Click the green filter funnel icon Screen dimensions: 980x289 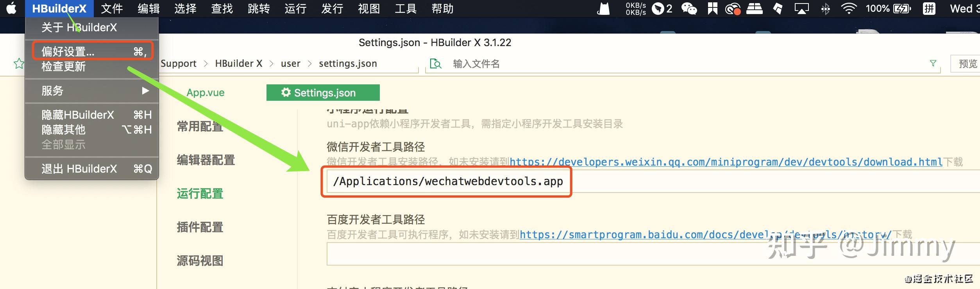click(933, 63)
